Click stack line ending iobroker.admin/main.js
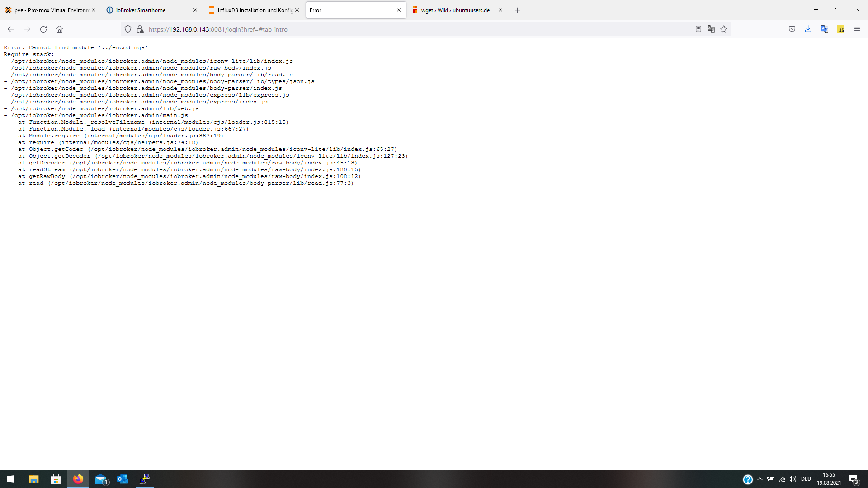This screenshot has height=488, width=868. (96, 115)
